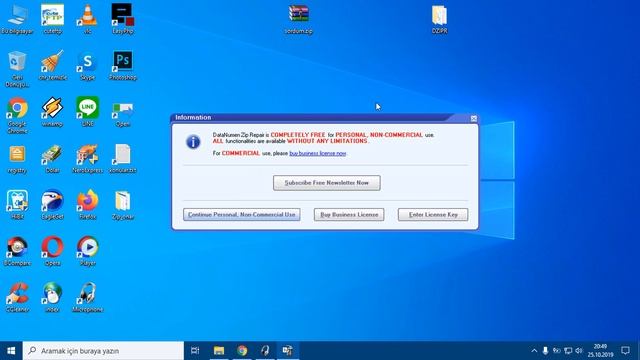
Task: Switch to DataNumen Zip Repair taskbar button
Action: pos(288,351)
